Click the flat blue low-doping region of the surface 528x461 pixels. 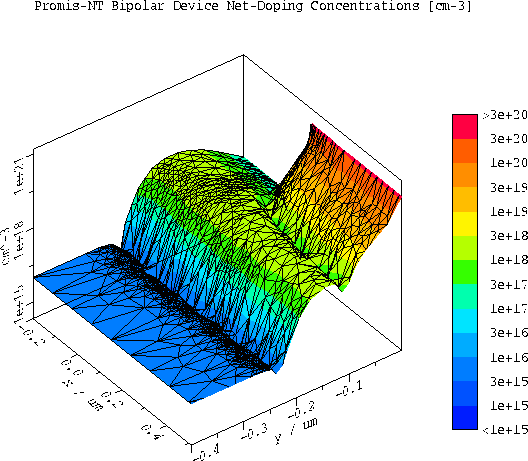coord(135,323)
